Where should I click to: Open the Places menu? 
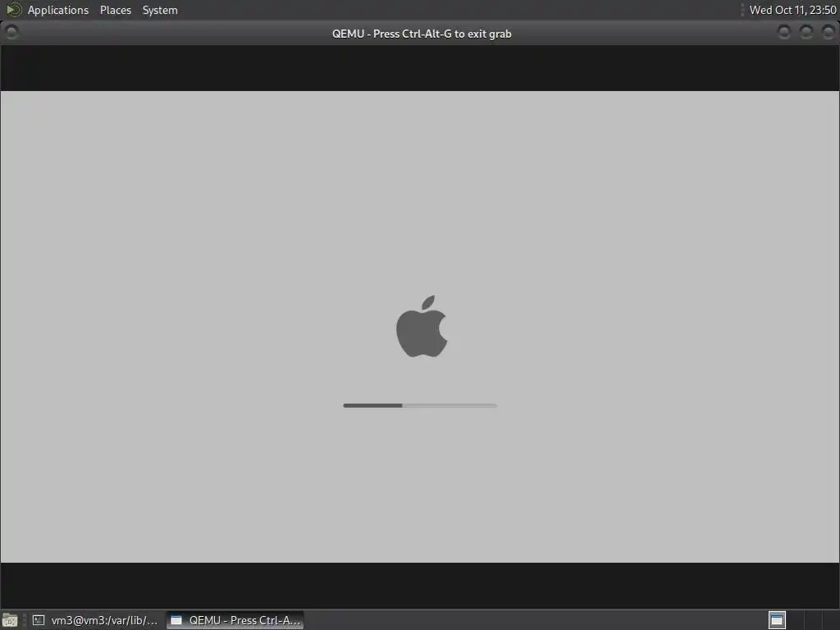115,10
